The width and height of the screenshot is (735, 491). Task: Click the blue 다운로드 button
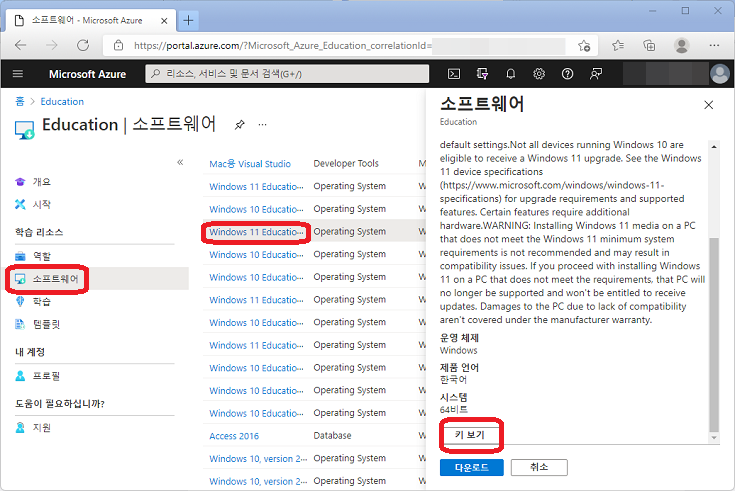click(472, 468)
